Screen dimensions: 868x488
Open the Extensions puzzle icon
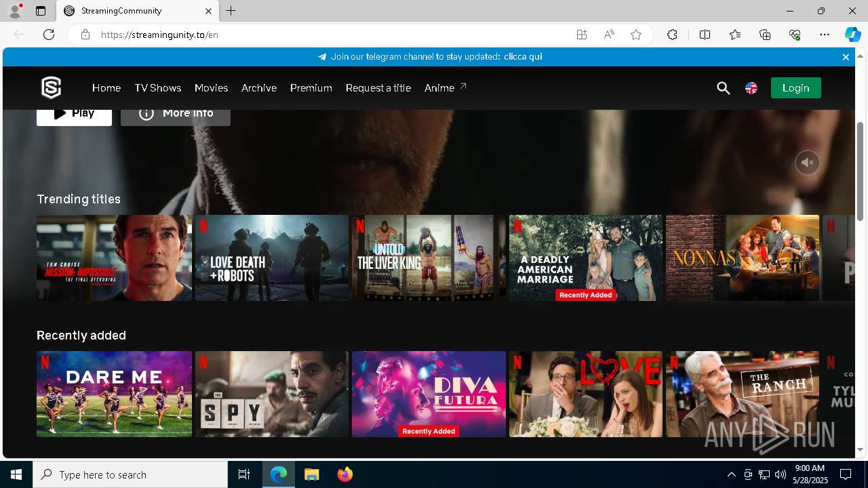click(672, 35)
